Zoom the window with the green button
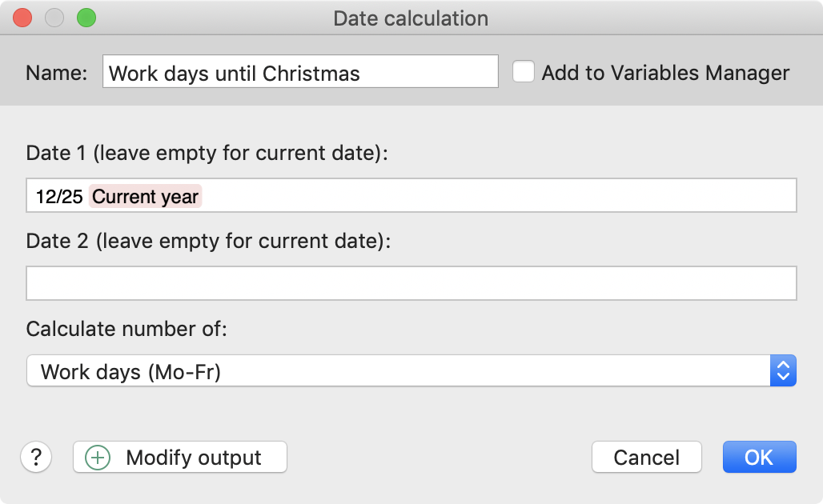Screen dimensions: 823x504 point(86,18)
